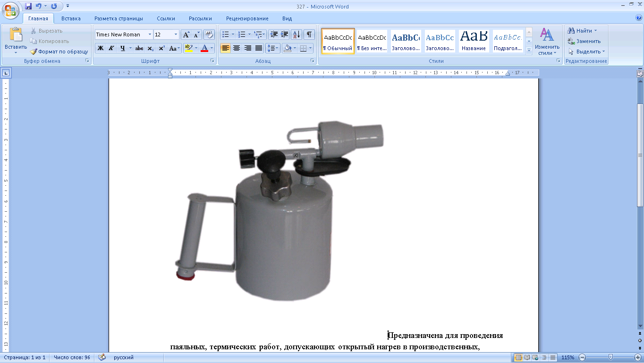Switch to Вид tab
644x363 pixels.
[x=287, y=18]
